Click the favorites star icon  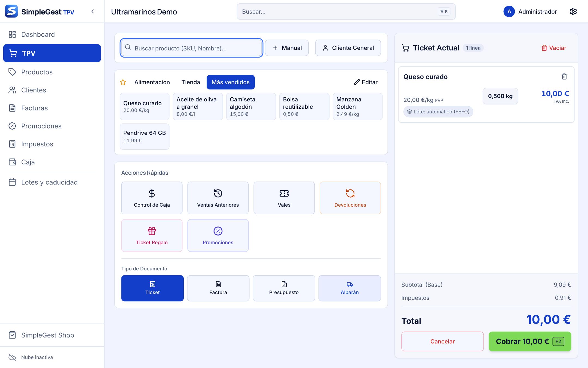pos(123,82)
